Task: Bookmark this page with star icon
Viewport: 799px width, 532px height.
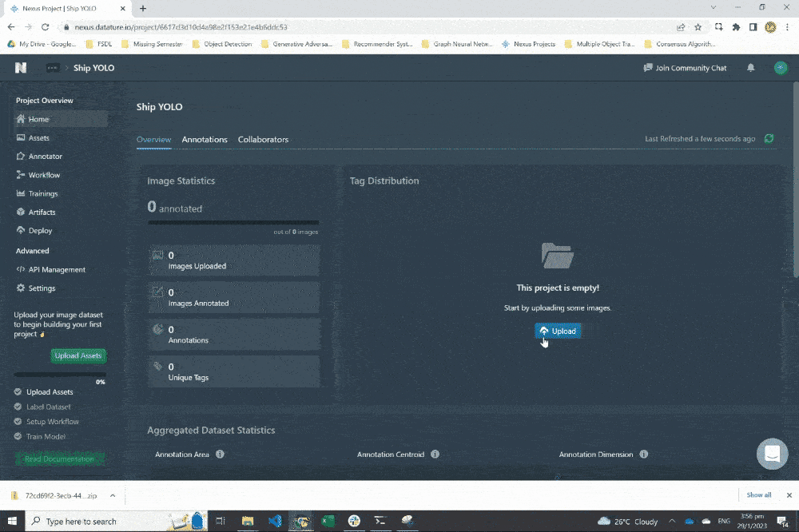Action: coord(698,27)
